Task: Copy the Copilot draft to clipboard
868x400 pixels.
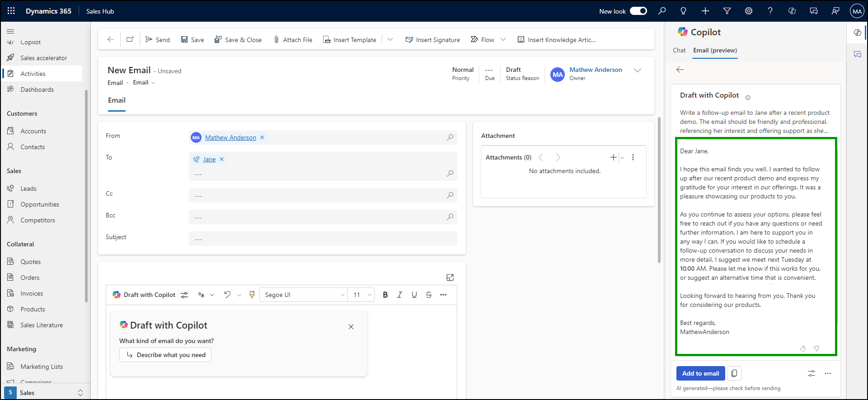Action: [734, 373]
